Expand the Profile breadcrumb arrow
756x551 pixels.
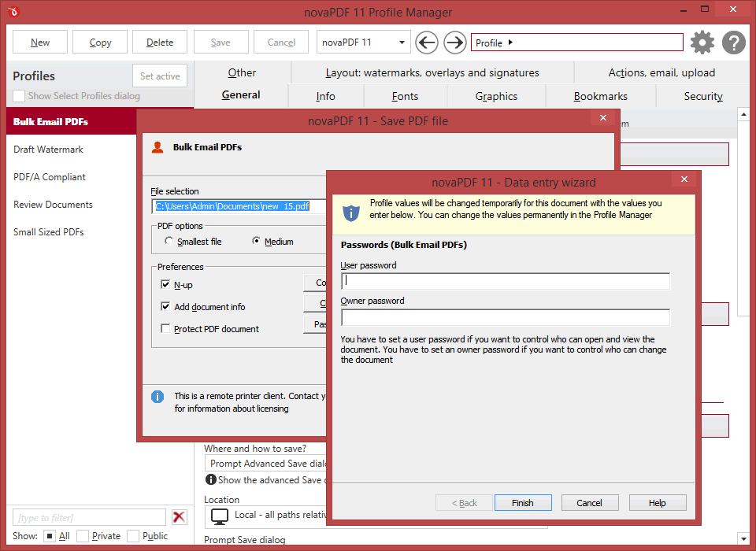(x=510, y=43)
